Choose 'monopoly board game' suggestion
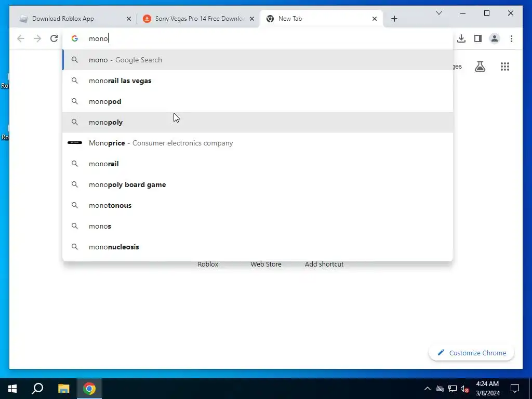Viewport: 532px width, 399px height. tap(258, 184)
